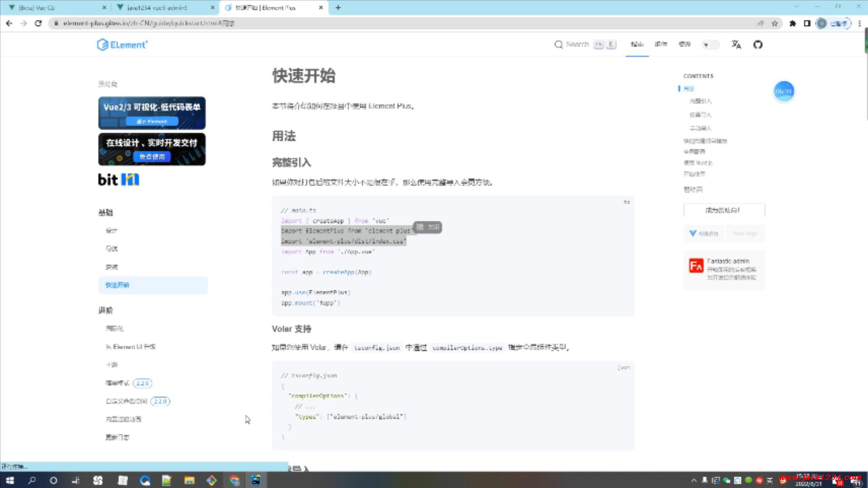
Task: Expand the hidden system tray icons
Action: [x=693, y=480]
